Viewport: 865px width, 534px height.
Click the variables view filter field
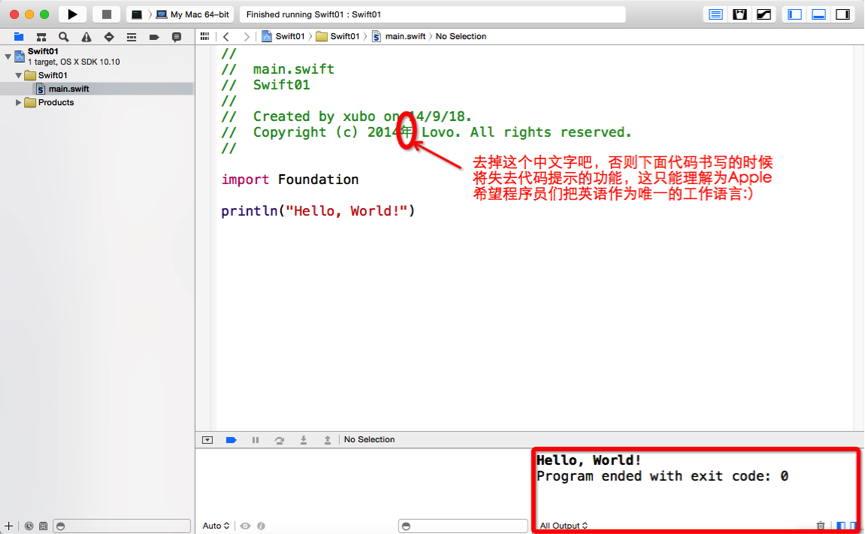pos(463,526)
